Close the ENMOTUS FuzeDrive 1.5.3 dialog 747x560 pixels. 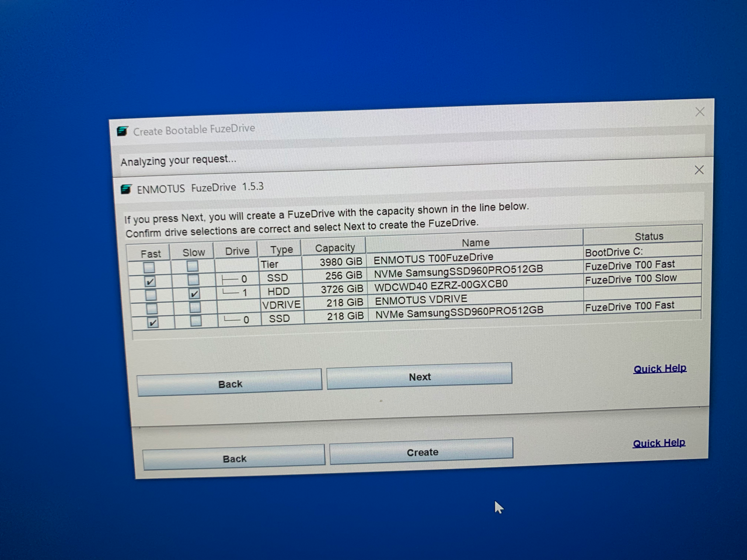(x=699, y=170)
